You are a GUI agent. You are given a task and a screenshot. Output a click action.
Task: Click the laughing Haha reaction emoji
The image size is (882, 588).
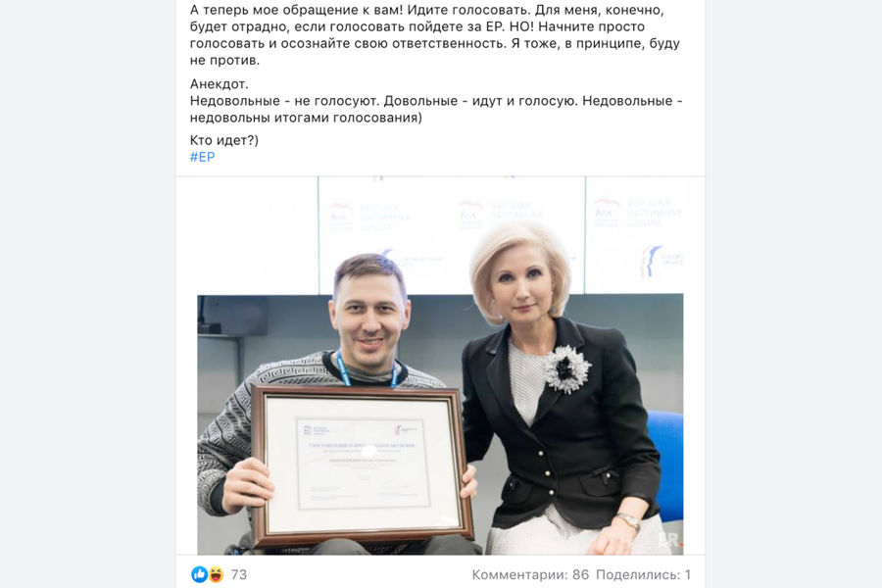pos(216,574)
